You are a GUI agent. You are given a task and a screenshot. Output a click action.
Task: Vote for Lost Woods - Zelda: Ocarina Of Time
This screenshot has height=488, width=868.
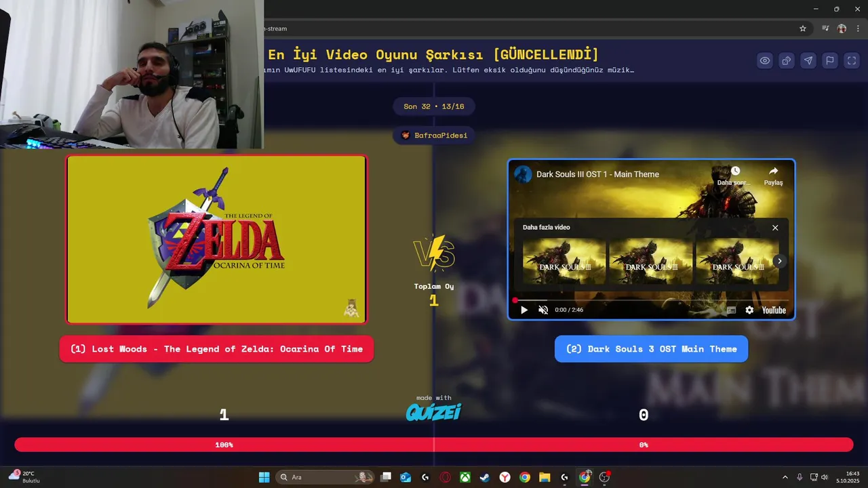216,349
